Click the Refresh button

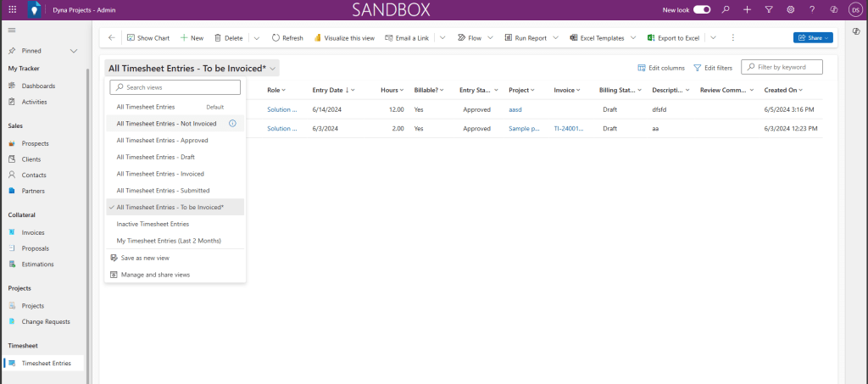point(287,38)
